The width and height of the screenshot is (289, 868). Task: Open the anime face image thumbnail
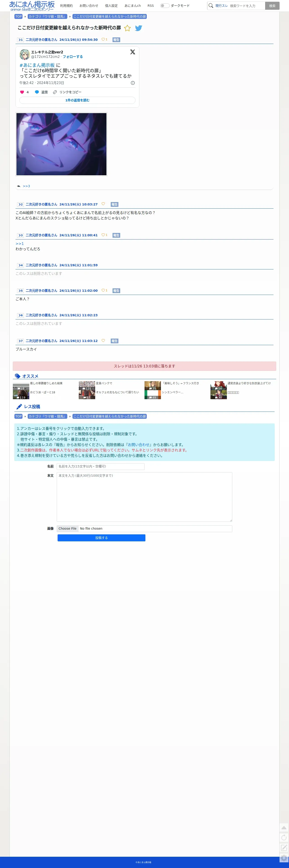click(61, 144)
